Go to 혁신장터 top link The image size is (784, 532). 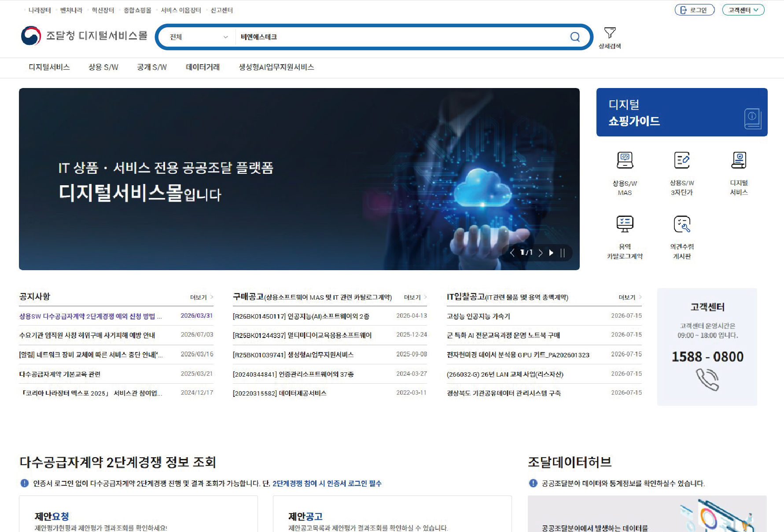tap(103, 10)
